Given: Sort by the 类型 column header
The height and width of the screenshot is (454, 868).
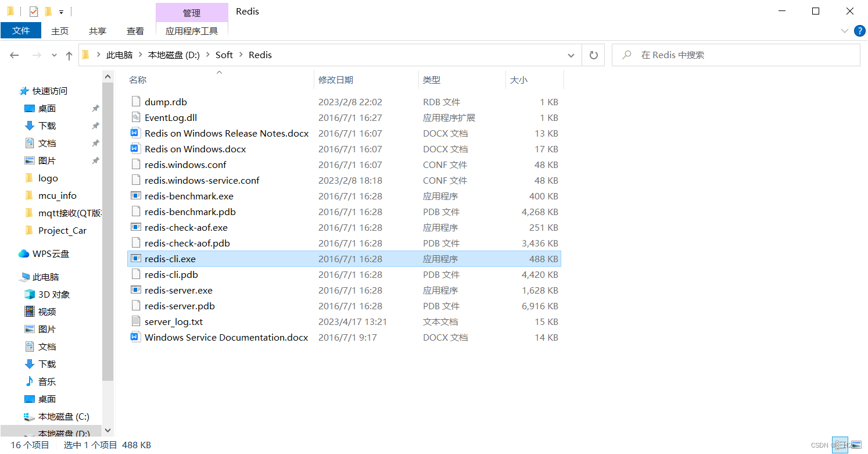Looking at the screenshot, I should (432, 80).
